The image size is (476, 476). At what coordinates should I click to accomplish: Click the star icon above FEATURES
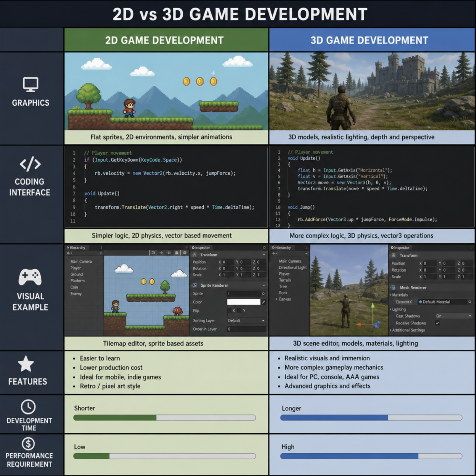(x=26, y=364)
